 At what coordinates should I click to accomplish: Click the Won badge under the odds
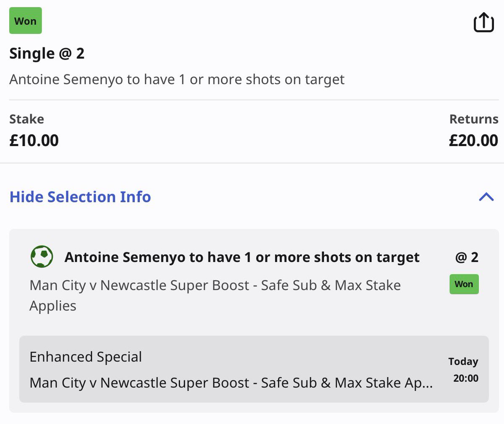click(464, 284)
